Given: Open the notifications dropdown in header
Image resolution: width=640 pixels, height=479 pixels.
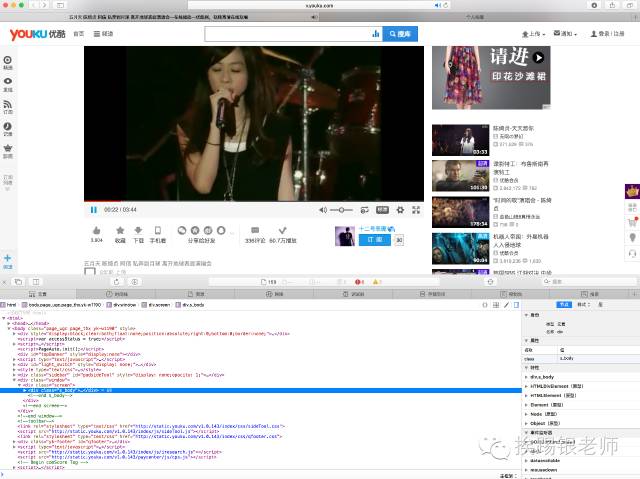Looking at the screenshot, I should pos(565,34).
